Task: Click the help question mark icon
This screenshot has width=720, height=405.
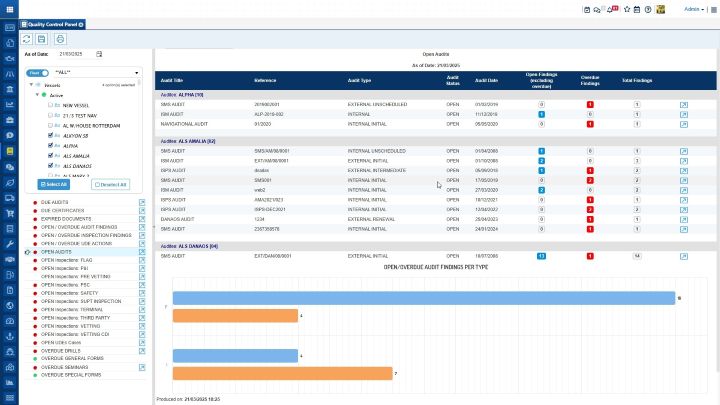Action: 648,9
